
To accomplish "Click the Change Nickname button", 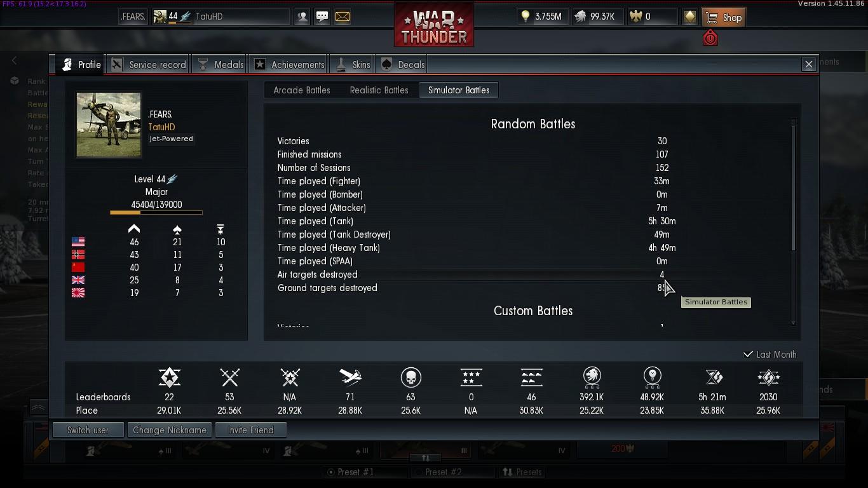I will pos(169,430).
